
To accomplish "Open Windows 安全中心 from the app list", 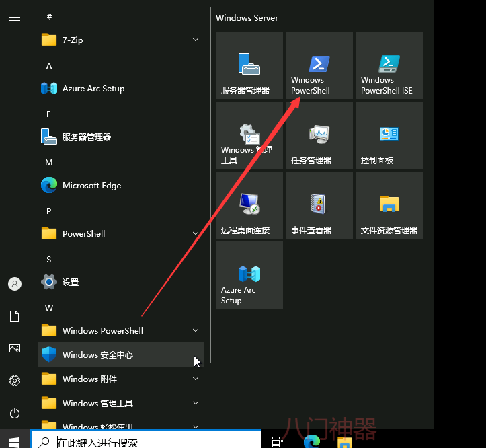I will pos(121,354).
